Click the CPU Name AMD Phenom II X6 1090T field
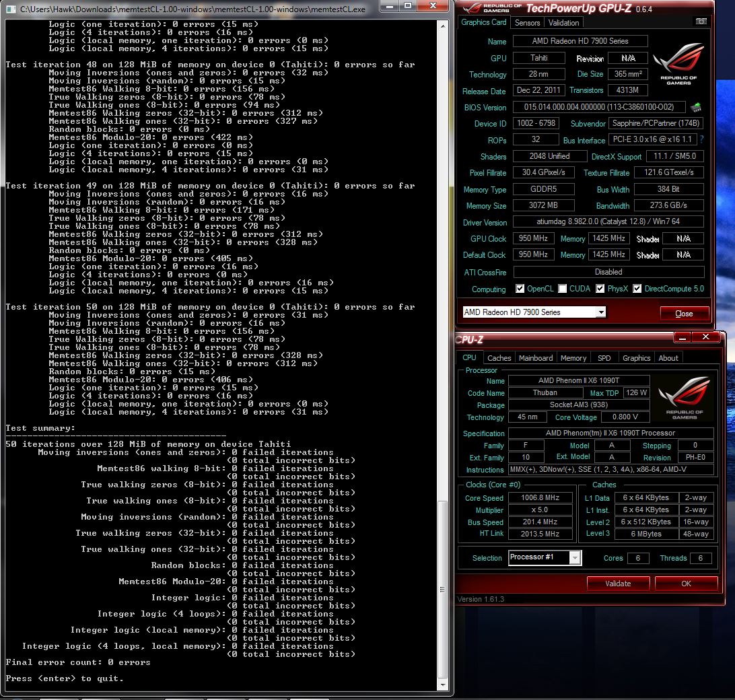The height and width of the screenshot is (700, 735). (578, 380)
